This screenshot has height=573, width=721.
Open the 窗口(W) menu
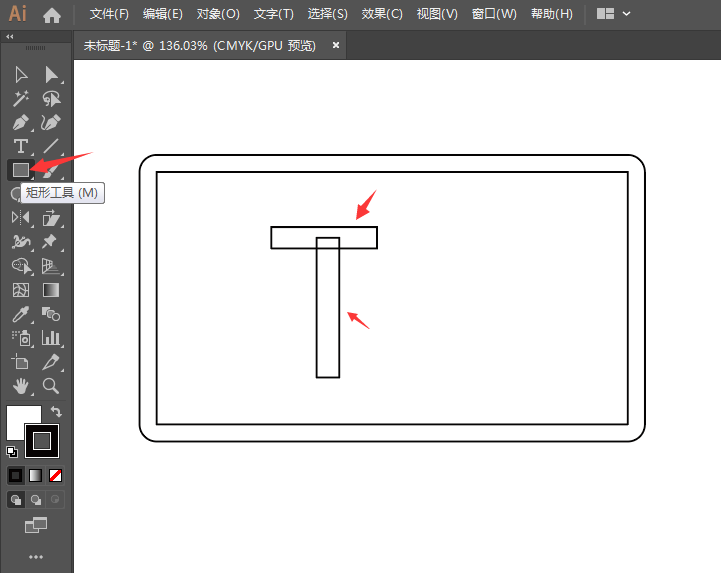tap(494, 14)
